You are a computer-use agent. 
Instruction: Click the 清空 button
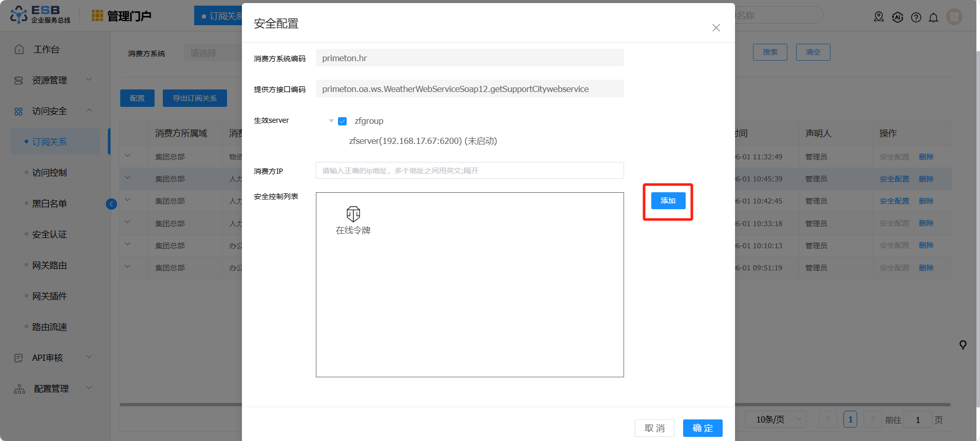pos(813,52)
